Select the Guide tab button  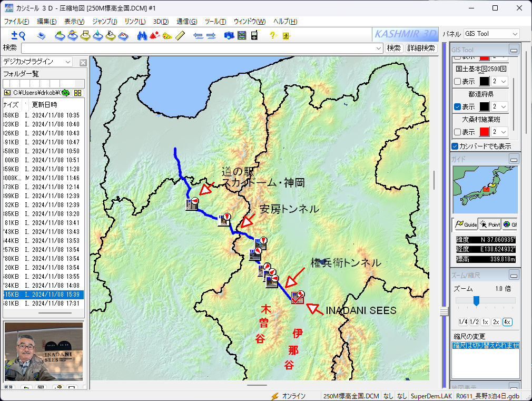tap(466, 224)
